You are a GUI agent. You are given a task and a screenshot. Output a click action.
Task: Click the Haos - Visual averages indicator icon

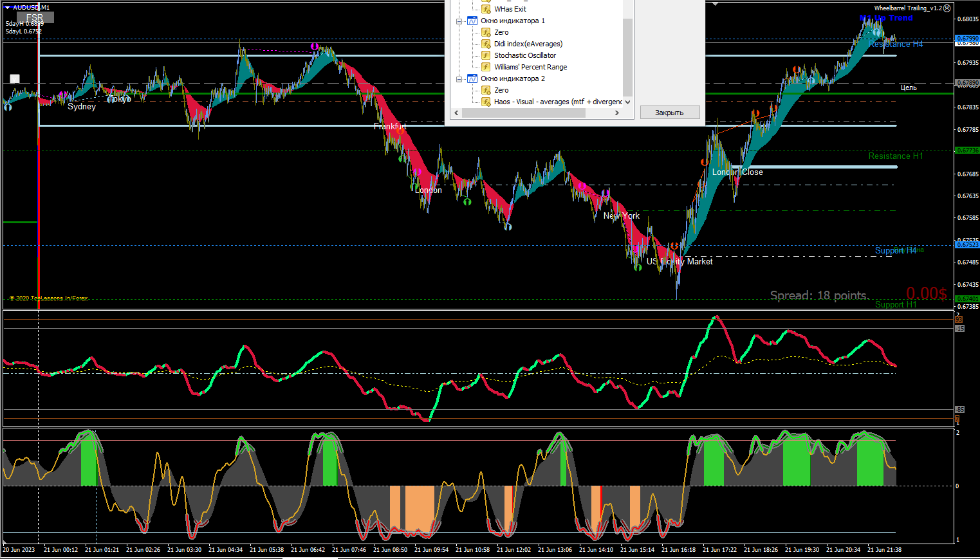pos(486,102)
